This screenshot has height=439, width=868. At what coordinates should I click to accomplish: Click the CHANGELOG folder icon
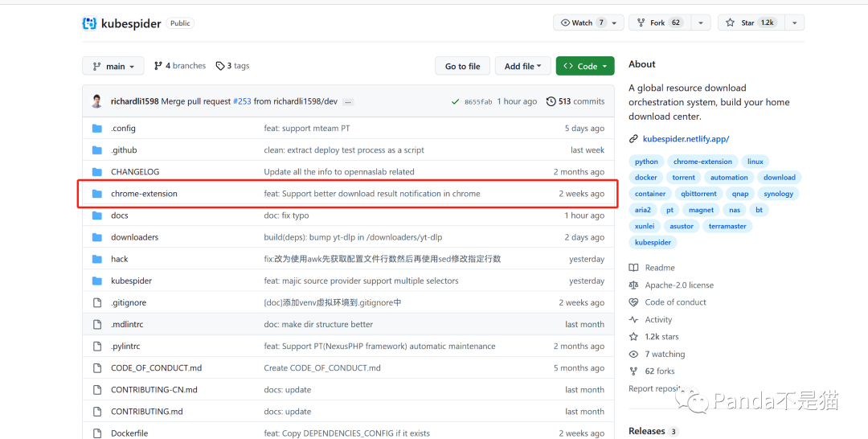97,171
